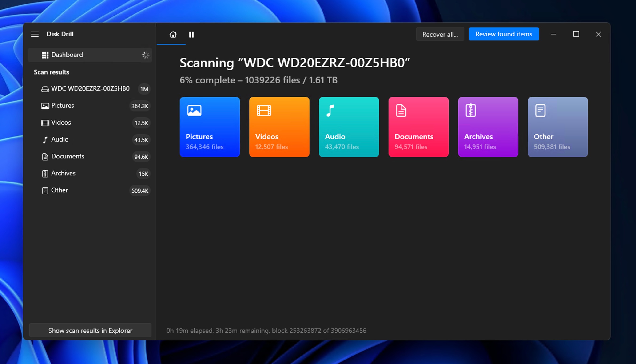Click Review found items button
Screen dimensions: 636x364
point(504,34)
